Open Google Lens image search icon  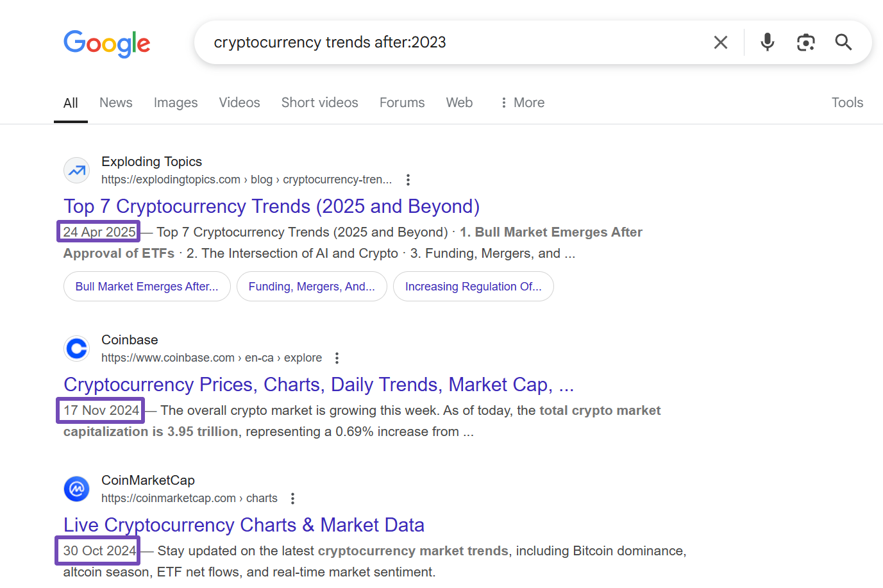click(x=805, y=42)
